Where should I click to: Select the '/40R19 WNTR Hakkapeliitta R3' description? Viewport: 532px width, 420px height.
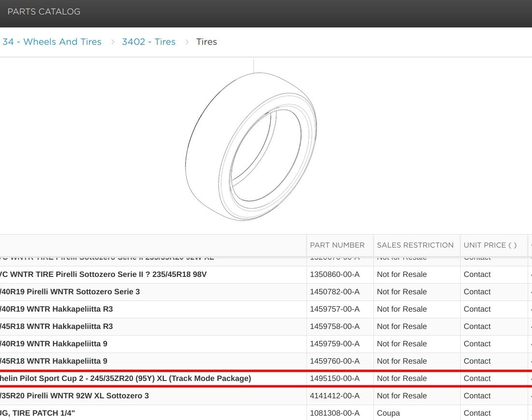[56, 309]
